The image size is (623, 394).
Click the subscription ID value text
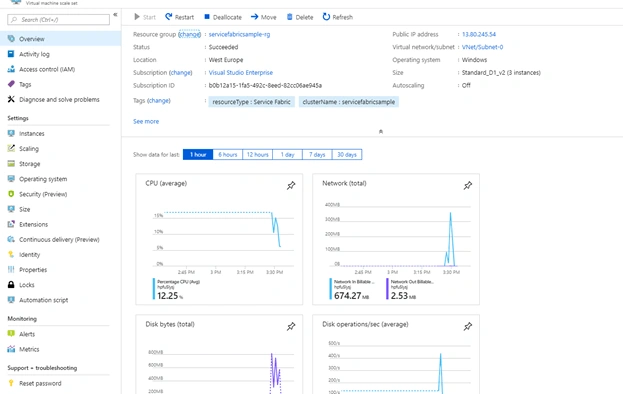click(x=265, y=85)
